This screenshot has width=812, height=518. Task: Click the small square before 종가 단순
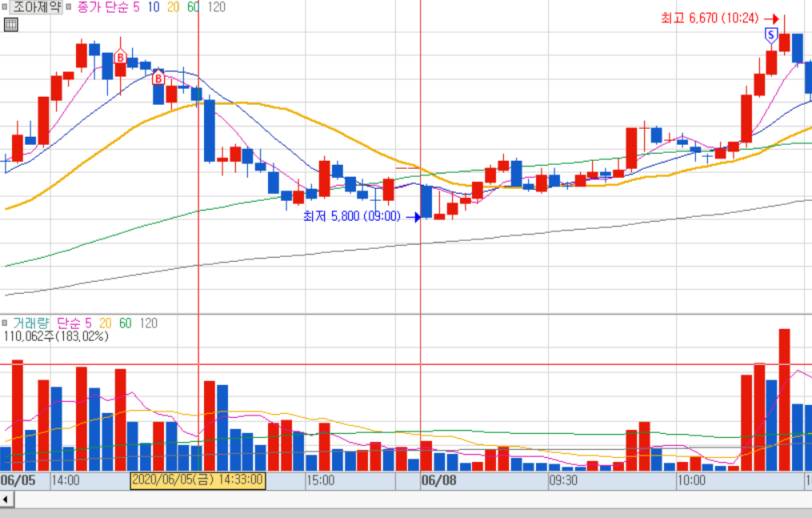tap(68, 6)
